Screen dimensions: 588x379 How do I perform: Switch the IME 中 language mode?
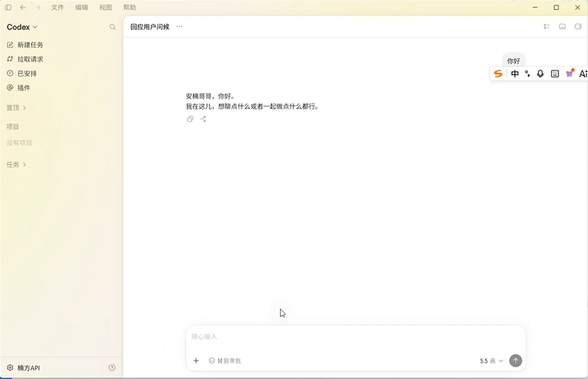(x=514, y=74)
